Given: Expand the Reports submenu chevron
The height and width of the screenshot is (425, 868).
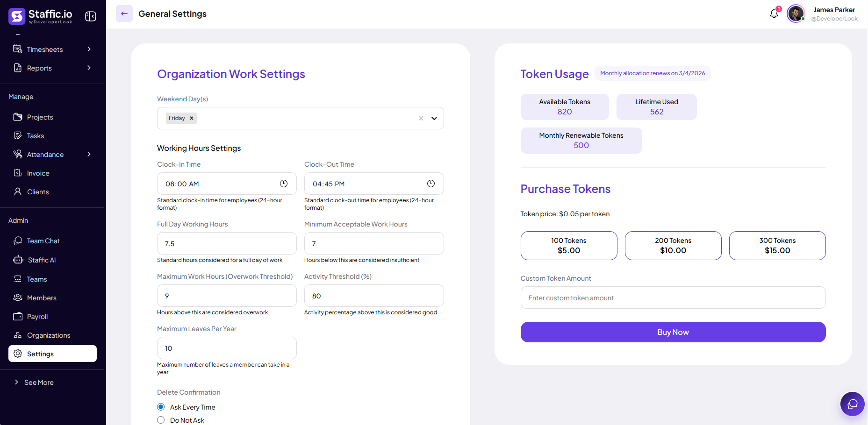Looking at the screenshot, I should pyautogui.click(x=89, y=68).
